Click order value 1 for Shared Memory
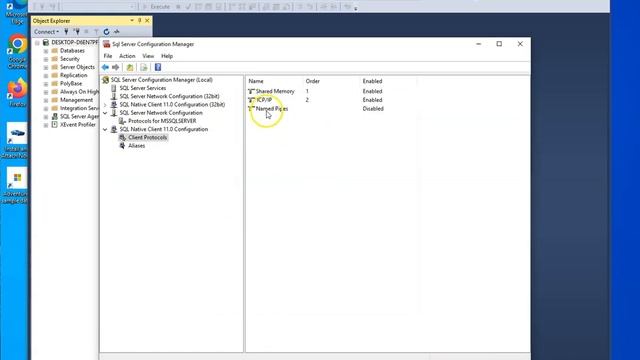640x360 pixels. (x=307, y=91)
